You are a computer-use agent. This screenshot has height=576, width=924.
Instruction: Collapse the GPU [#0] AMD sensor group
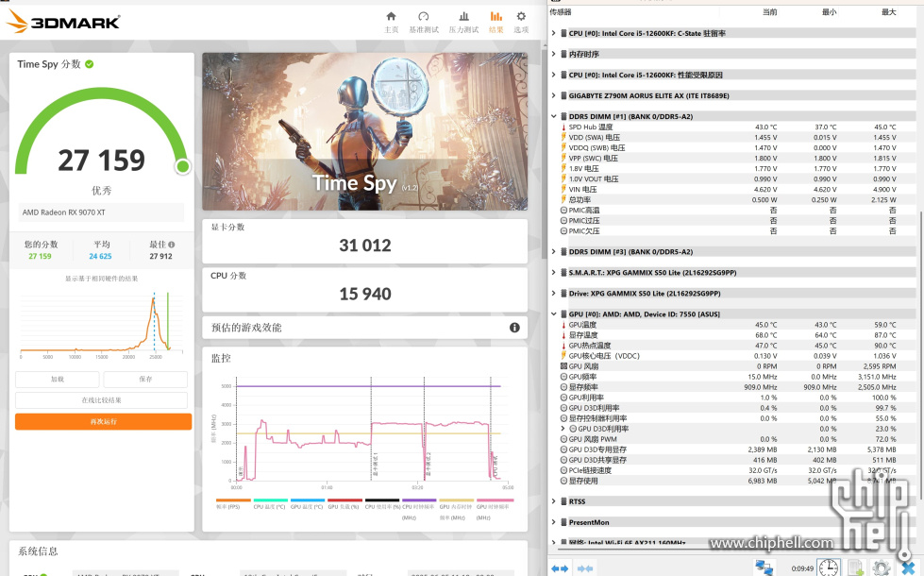click(x=553, y=314)
